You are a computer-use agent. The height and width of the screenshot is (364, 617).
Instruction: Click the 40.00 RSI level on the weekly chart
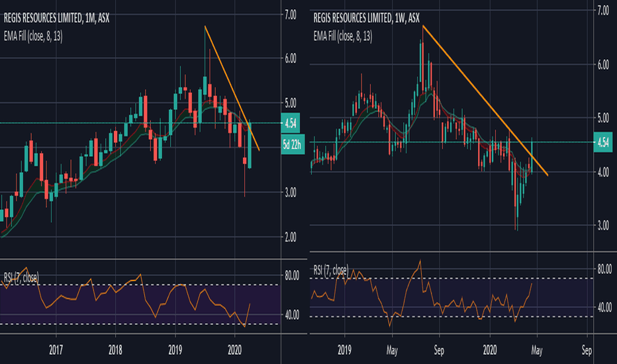(604, 307)
